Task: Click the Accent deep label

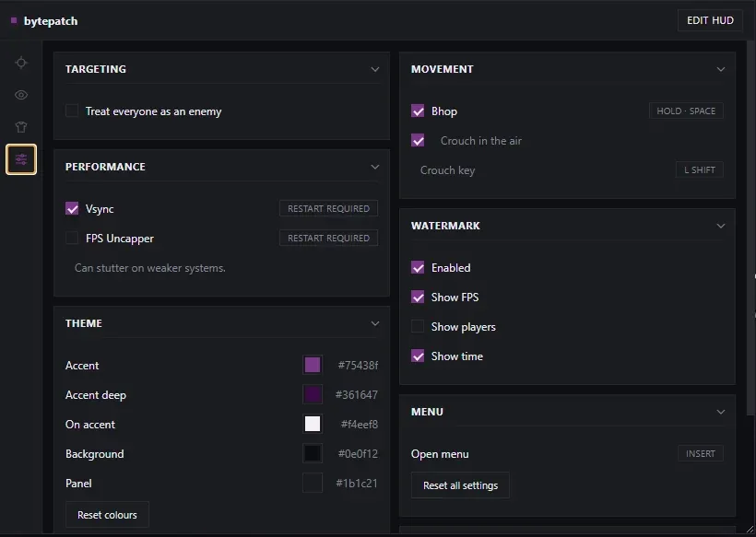Action: click(x=96, y=395)
